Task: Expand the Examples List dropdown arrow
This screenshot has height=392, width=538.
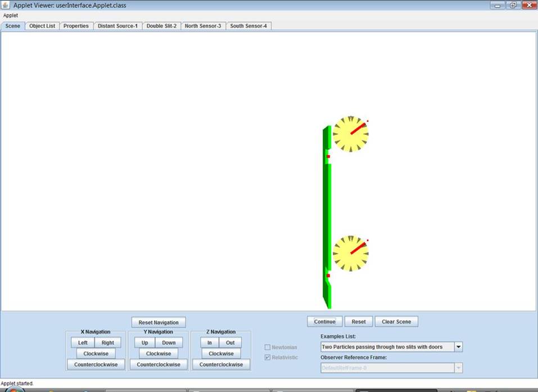Action: (458, 347)
